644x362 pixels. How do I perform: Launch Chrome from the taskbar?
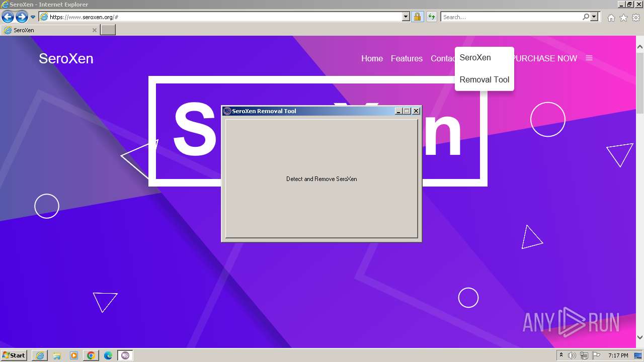point(91,355)
